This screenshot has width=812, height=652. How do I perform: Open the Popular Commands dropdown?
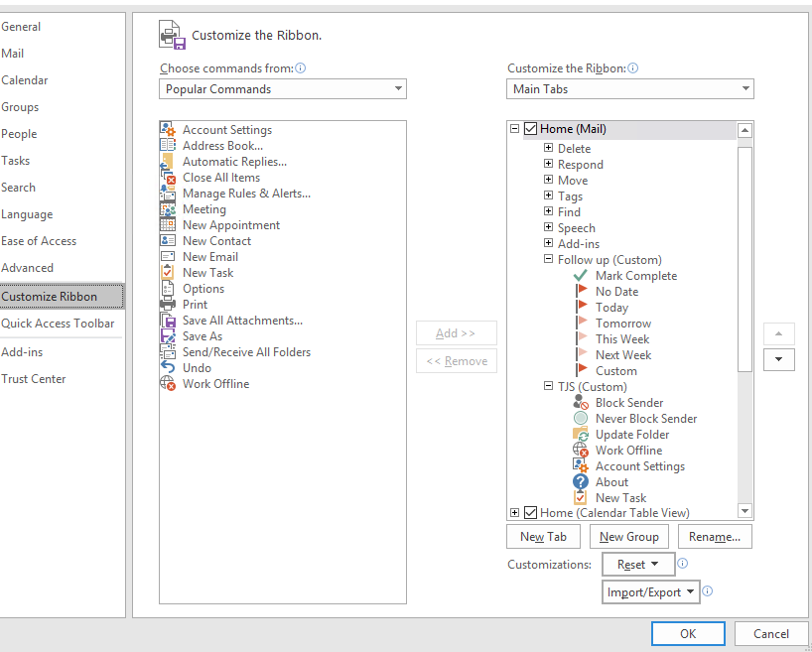coord(283,89)
